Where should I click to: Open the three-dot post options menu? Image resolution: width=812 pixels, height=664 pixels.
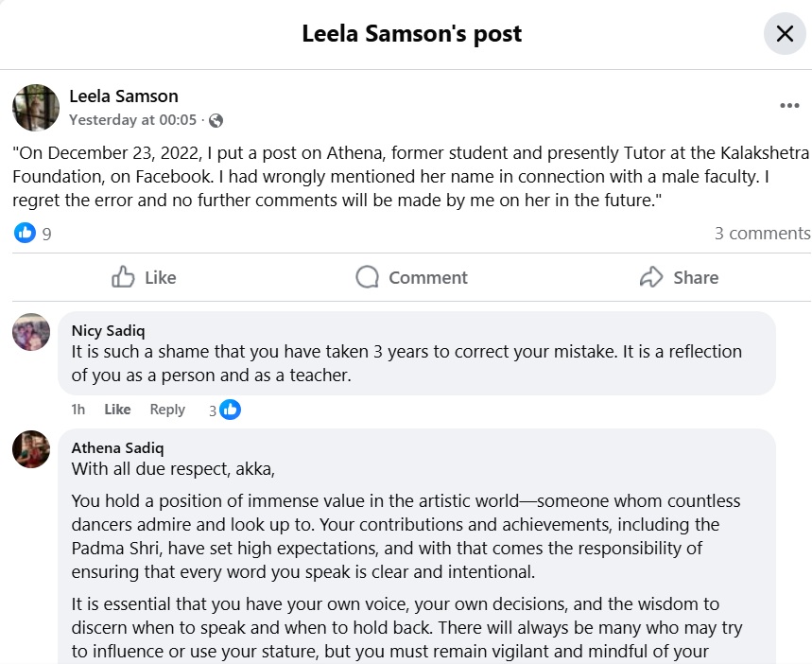click(x=789, y=106)
